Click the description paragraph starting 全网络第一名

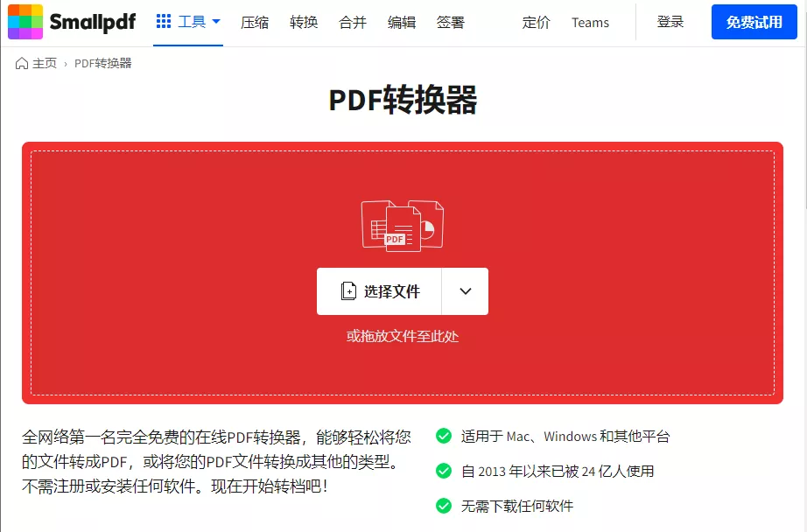(216, 461)
